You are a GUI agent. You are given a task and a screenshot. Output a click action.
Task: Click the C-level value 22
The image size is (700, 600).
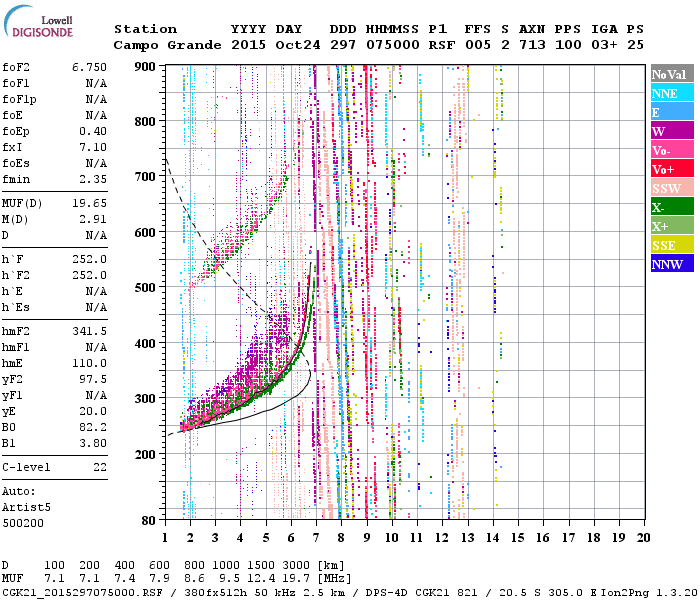point(100,467)
